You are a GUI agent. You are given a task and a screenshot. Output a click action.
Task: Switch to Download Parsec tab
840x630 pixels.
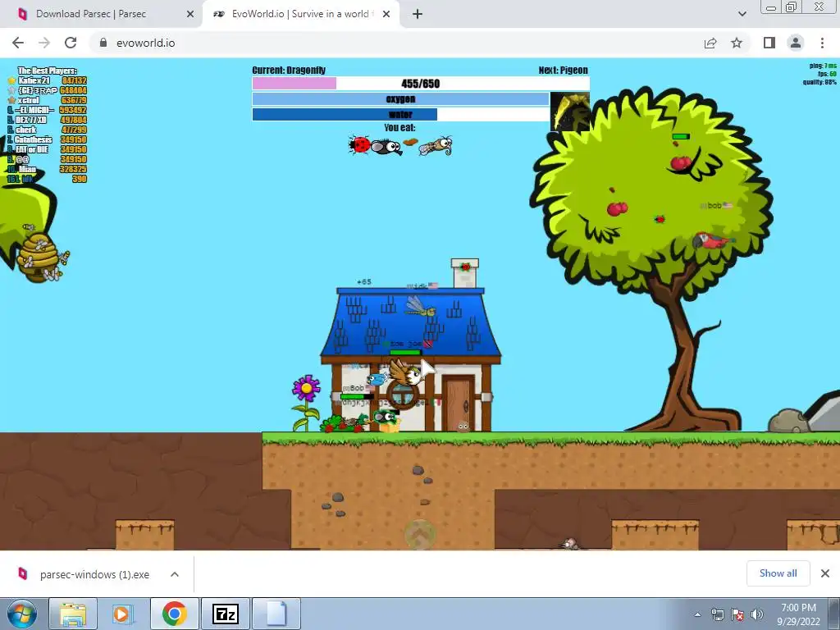point(102,14)
